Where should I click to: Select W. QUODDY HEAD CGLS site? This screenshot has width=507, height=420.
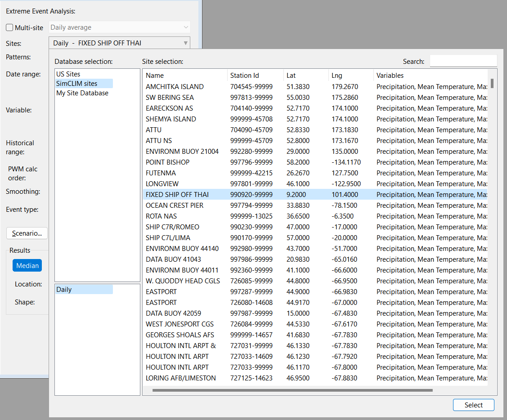(x=315, y=281)
